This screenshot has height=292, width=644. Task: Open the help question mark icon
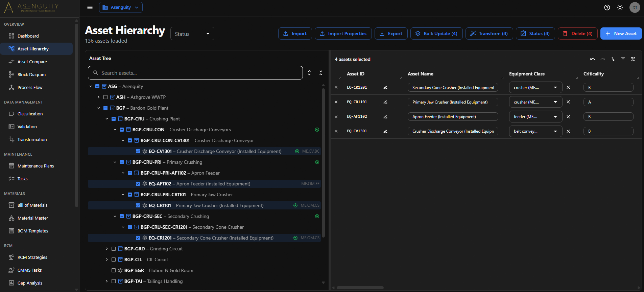coord(607,7)
